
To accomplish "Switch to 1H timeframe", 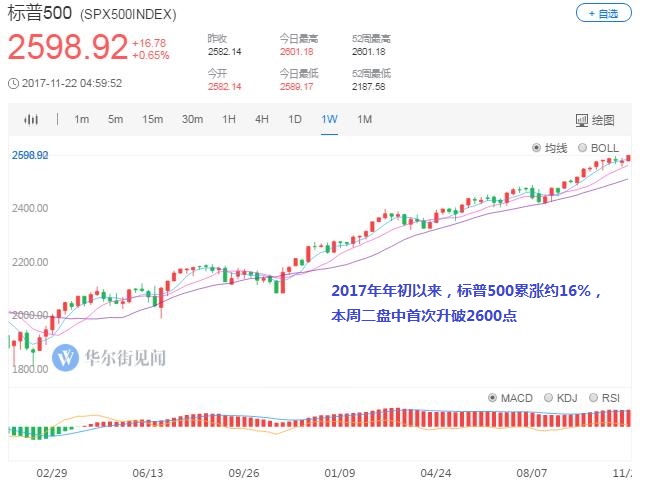I will tap(229, 119).
